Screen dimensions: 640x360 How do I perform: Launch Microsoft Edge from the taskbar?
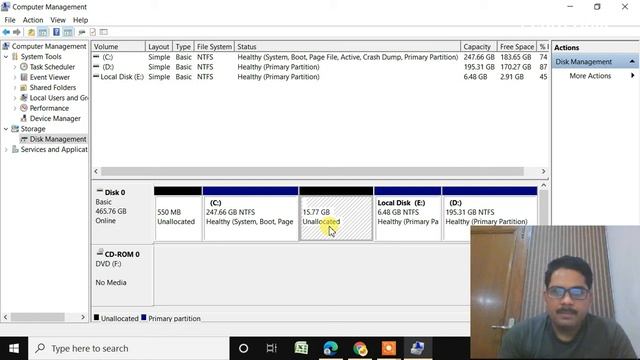(x=331, y=348)
